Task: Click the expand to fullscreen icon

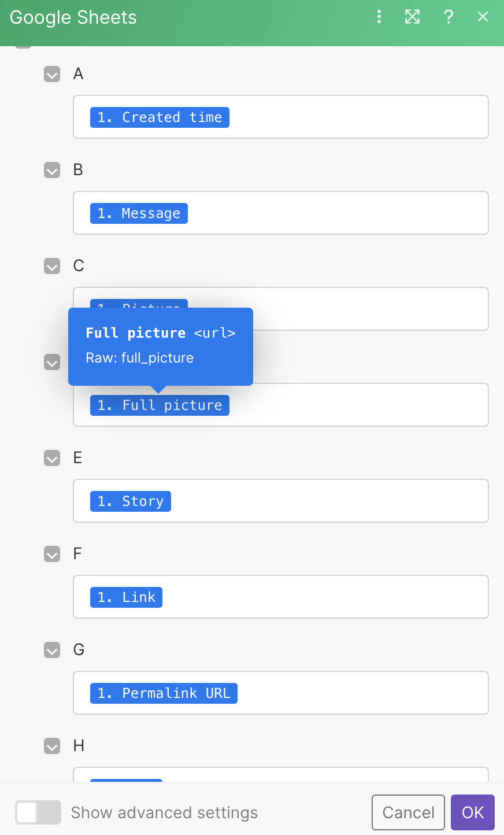Action: pyautogui.click(x=412, y=17)
